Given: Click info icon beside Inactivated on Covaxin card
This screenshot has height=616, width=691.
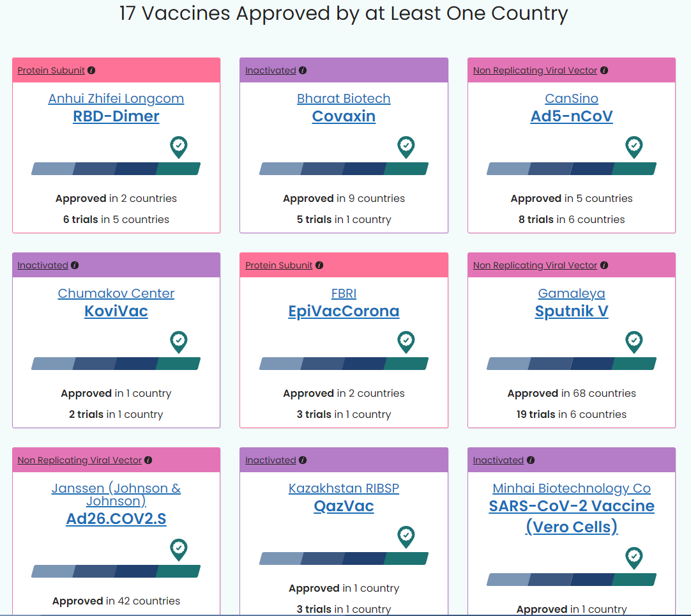Looking at the screenshot, I should click(x=303, y=70).
